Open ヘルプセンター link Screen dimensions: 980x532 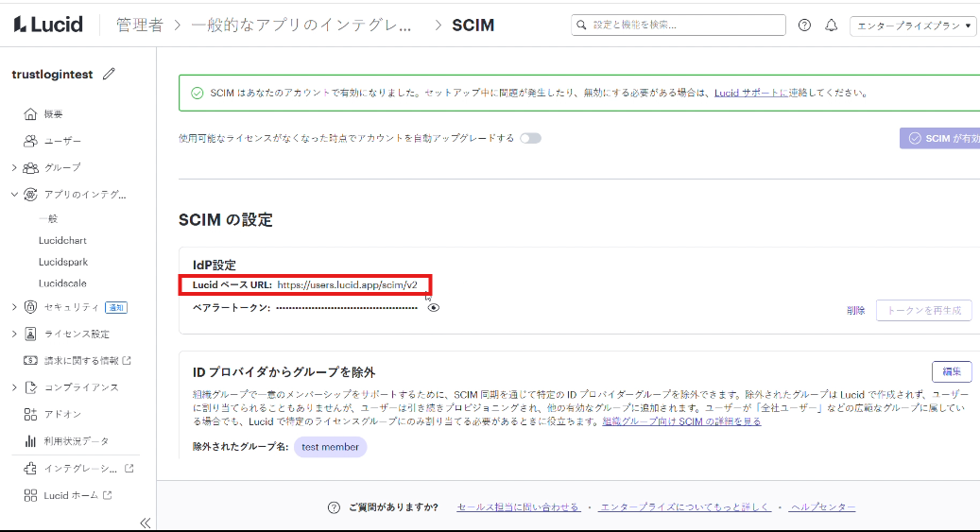pyautogui.click(x=822, y=507)
